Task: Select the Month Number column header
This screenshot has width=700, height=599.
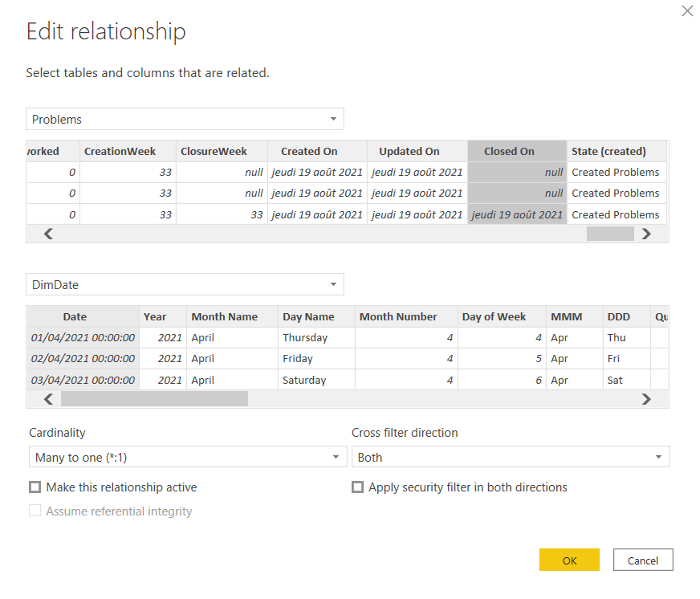Action: 406,316
